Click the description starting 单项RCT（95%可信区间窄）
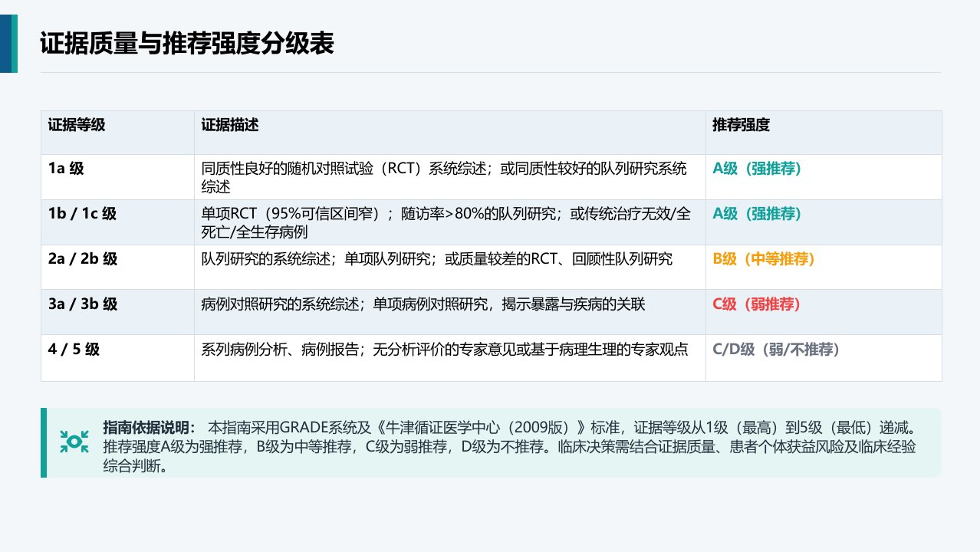The height and width of the screenshot is (552, 980). [x=446, y=222]
